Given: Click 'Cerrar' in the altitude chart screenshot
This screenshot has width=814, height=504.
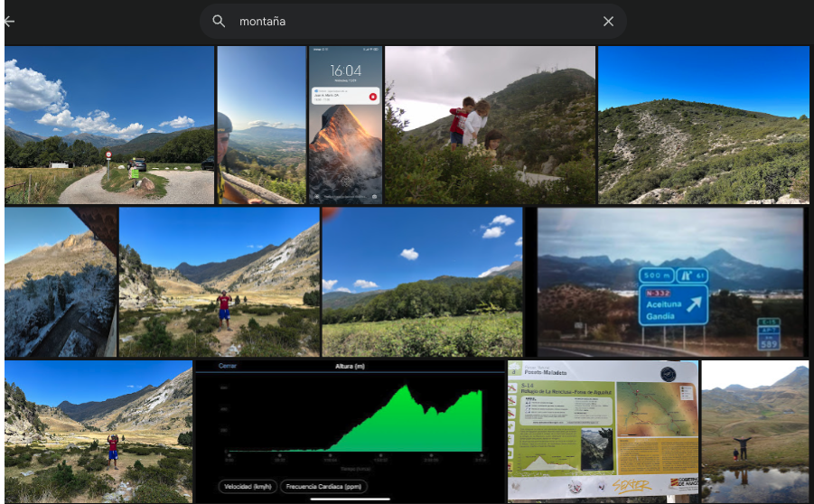Looking at the screenshot, I should tap(228, 367).
